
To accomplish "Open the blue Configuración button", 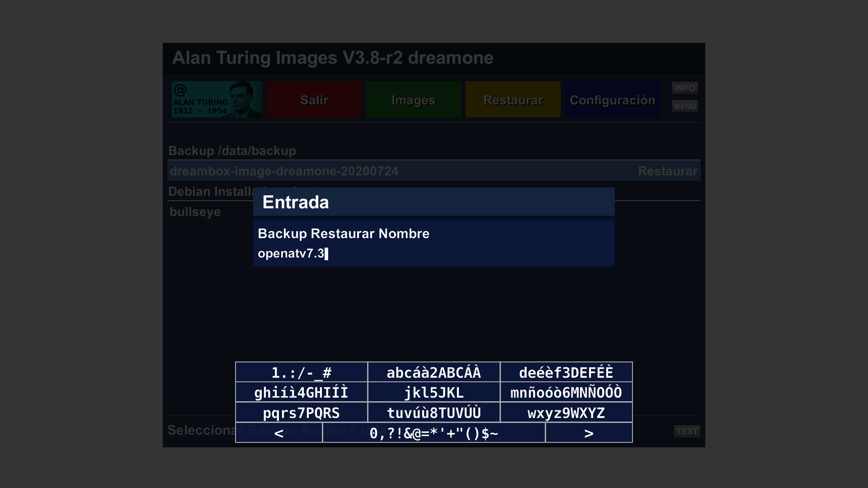I will coord(612,100).
